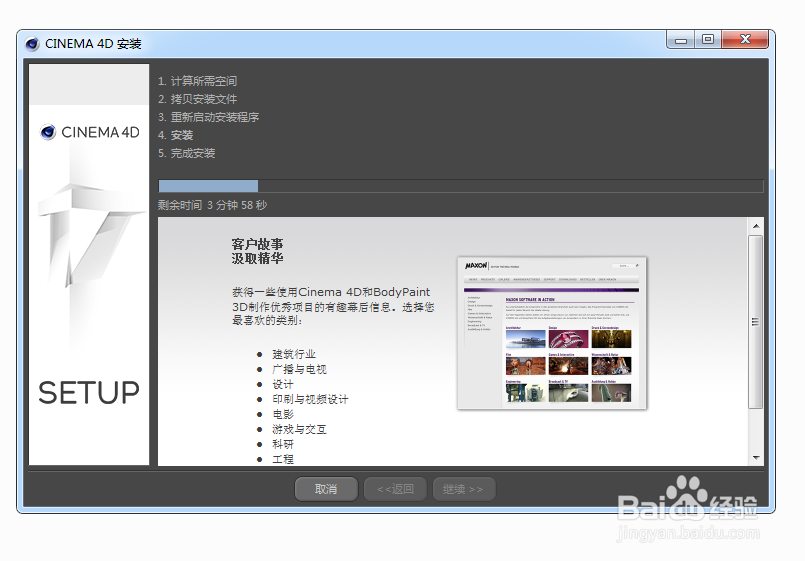
Task: Select step 2. 拷贝安装文件
Action: pyautogui.click(x=198, y=99)
